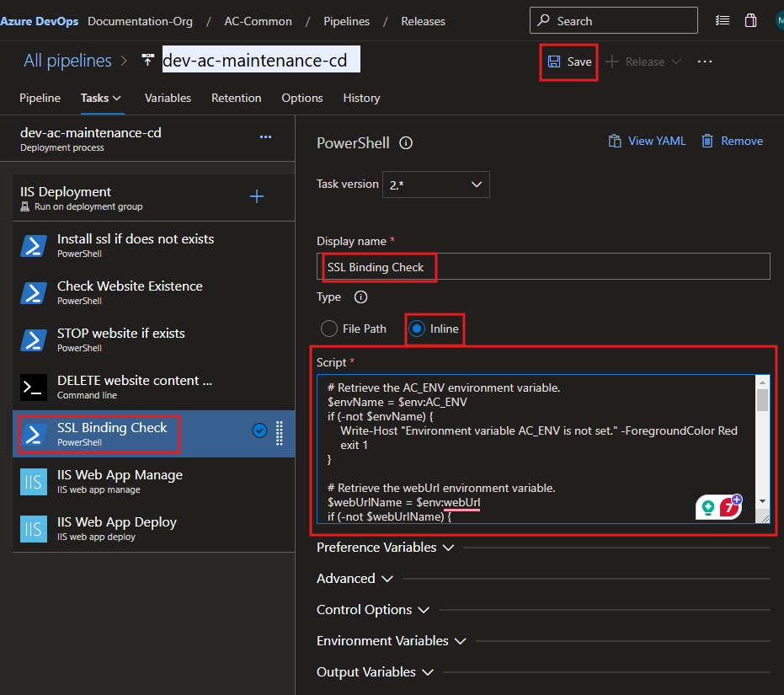Open the Task version dropdown
The height and width of the screenshot is (695, 784).
pyautogui.click(x=435, y=184)
